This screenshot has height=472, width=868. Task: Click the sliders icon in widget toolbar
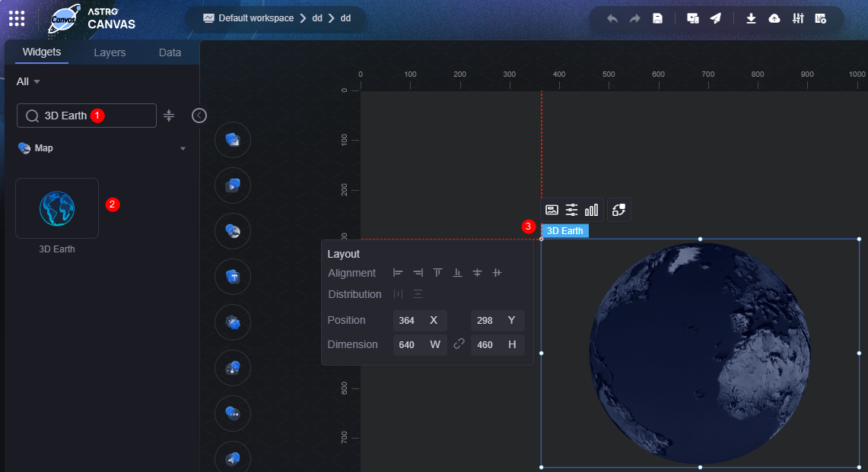click(571, 210)
